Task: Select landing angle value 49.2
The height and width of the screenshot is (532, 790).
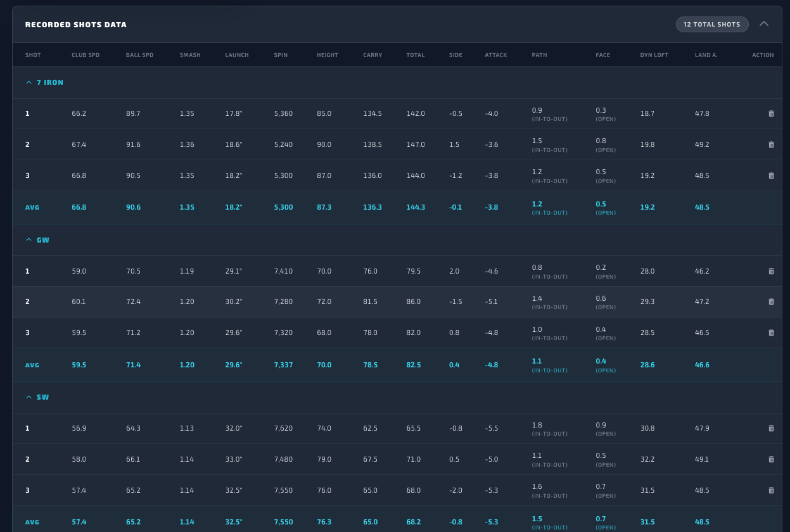Action: (x=702, y=144)
